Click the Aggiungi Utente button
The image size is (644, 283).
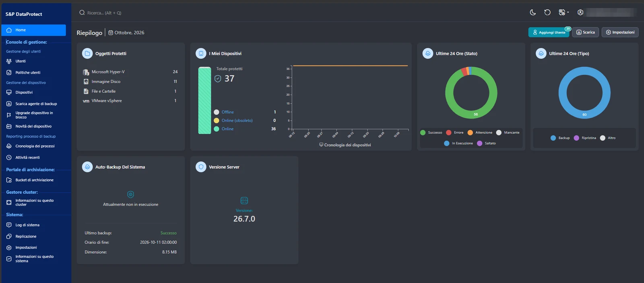[x=549, y=32]
